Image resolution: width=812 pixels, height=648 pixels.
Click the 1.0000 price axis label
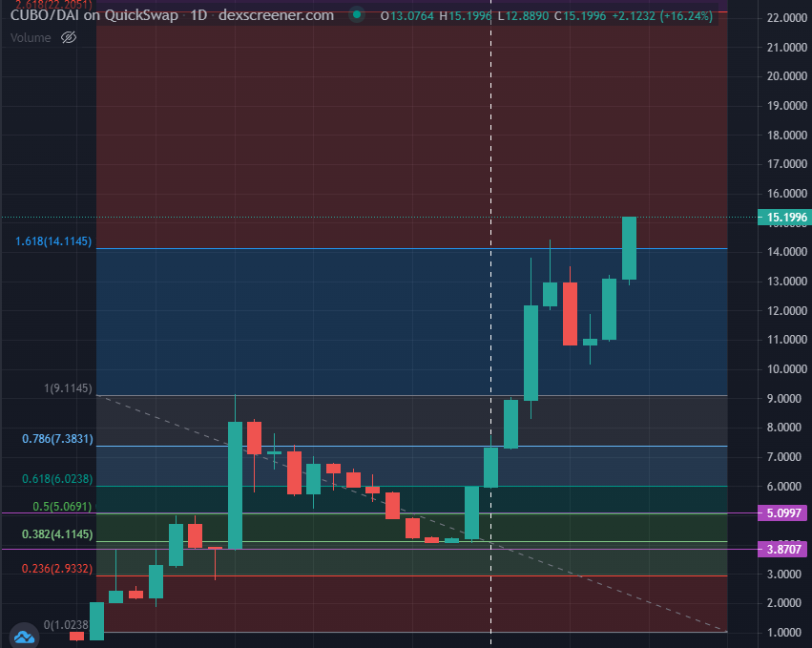(786, 632)
